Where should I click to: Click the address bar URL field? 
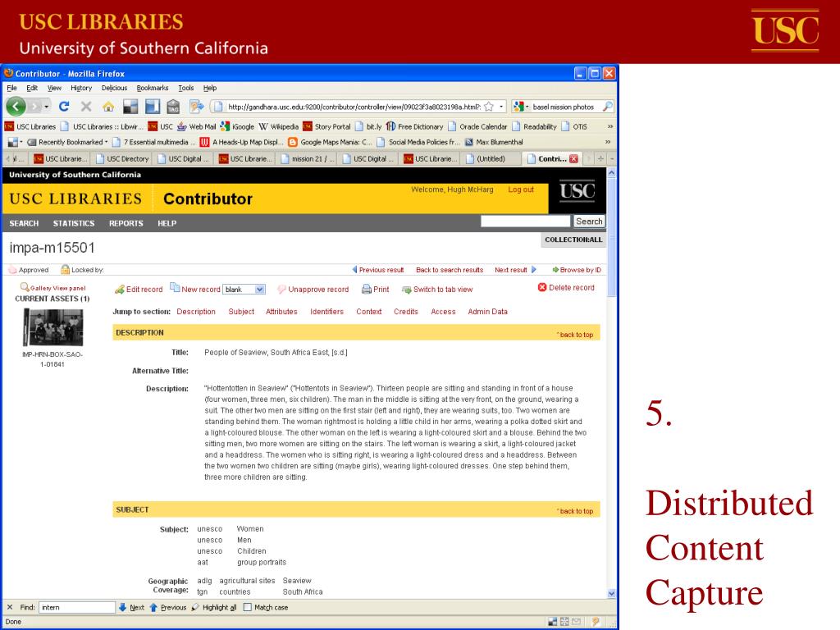[354, 107]
